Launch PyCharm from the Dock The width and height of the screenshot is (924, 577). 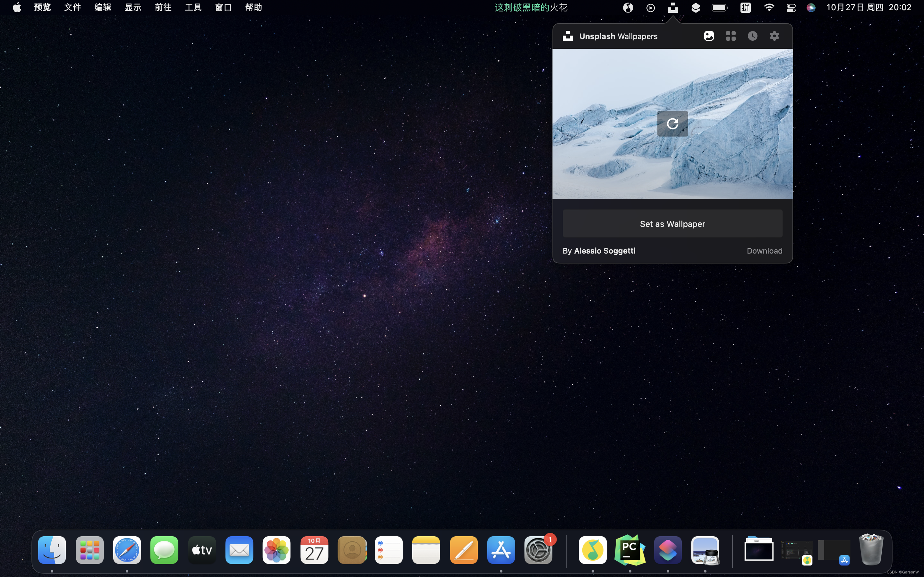click(x=630, y=550)
